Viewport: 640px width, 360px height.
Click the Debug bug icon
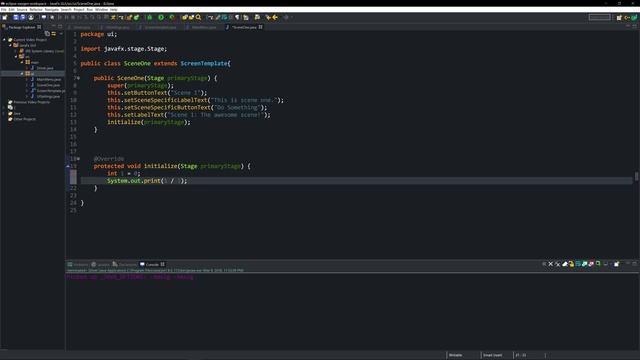tap(150, 17)
